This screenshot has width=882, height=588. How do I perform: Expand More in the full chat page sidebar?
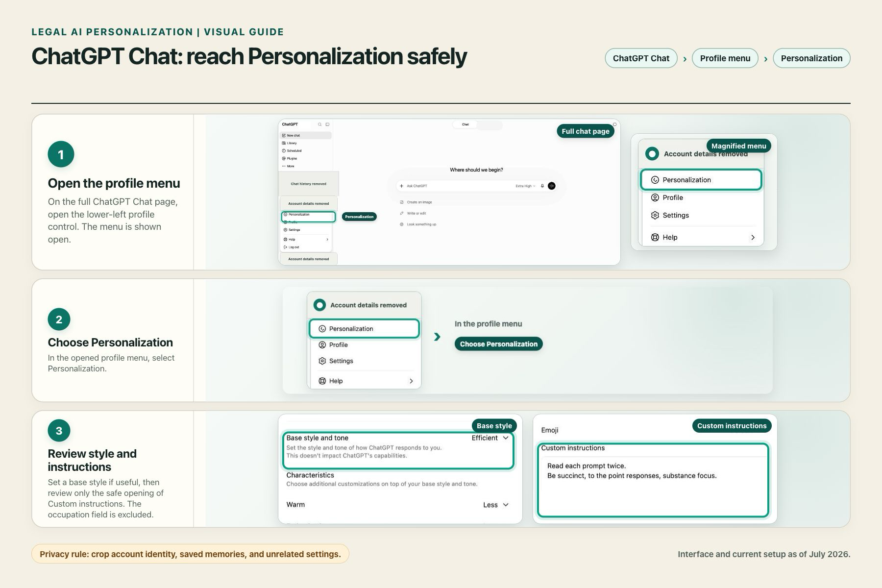288,166
